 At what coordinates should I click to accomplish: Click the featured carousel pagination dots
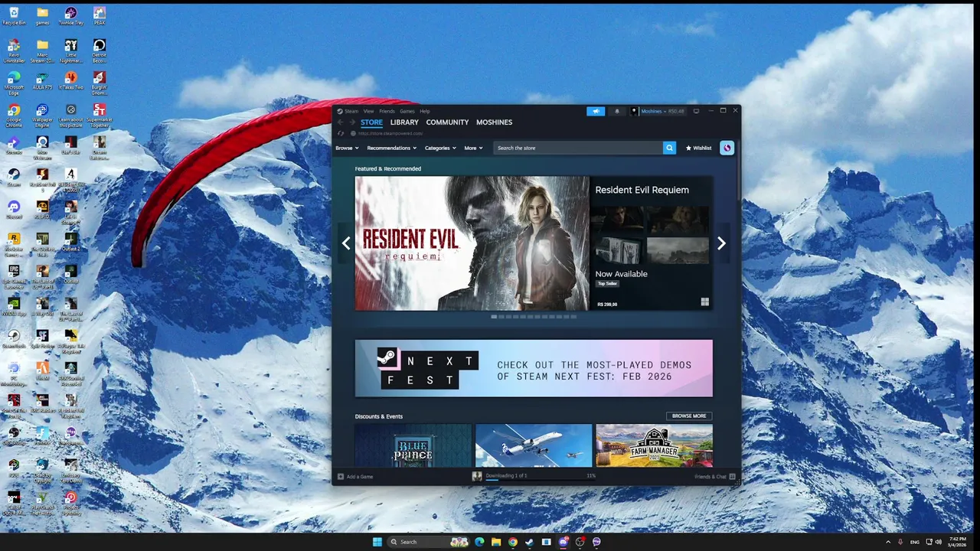coord(534,316)
